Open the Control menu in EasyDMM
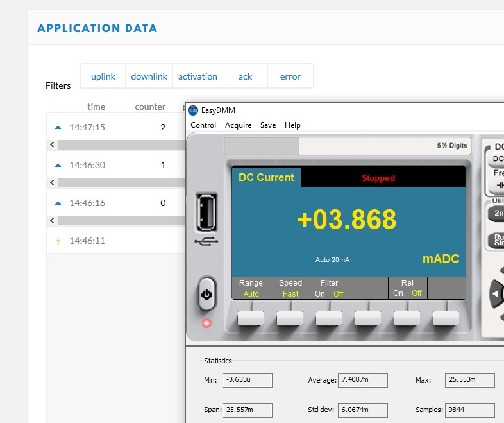Screen dimensions: 504x423 [x=203, y=125]
